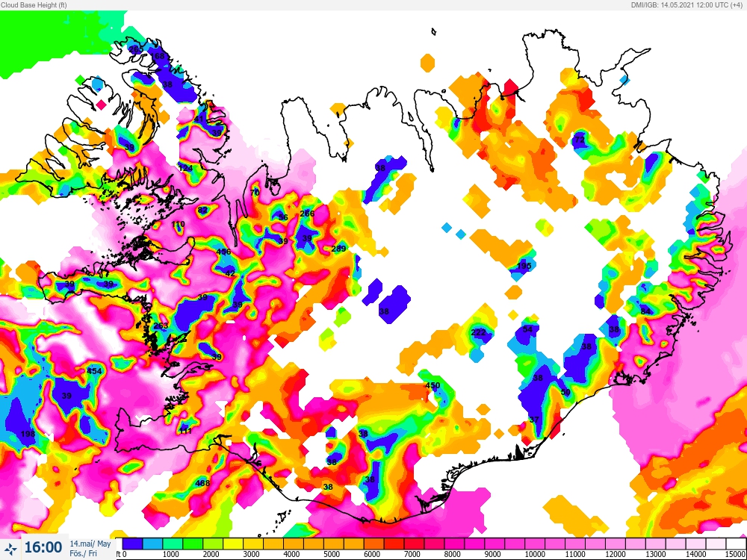747x560 pixels.
Task: Click the 266 value on the map
Action: pos(307,214)
